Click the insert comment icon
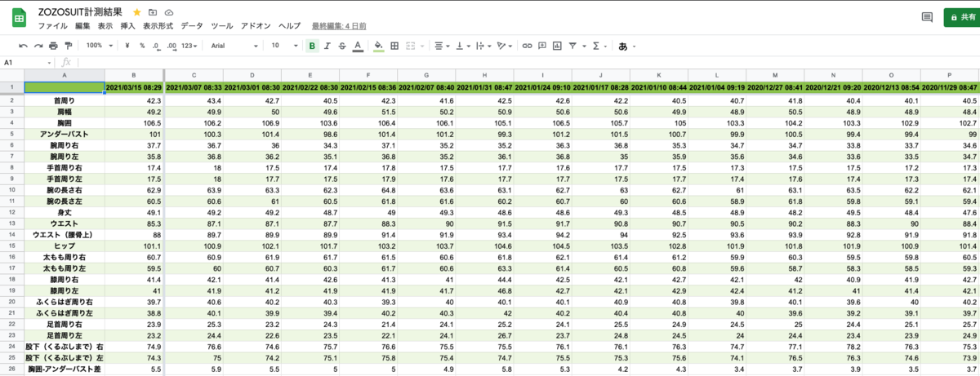Image resolution: width=980 pixels, height=376 pixels. [x=542, y=46]
